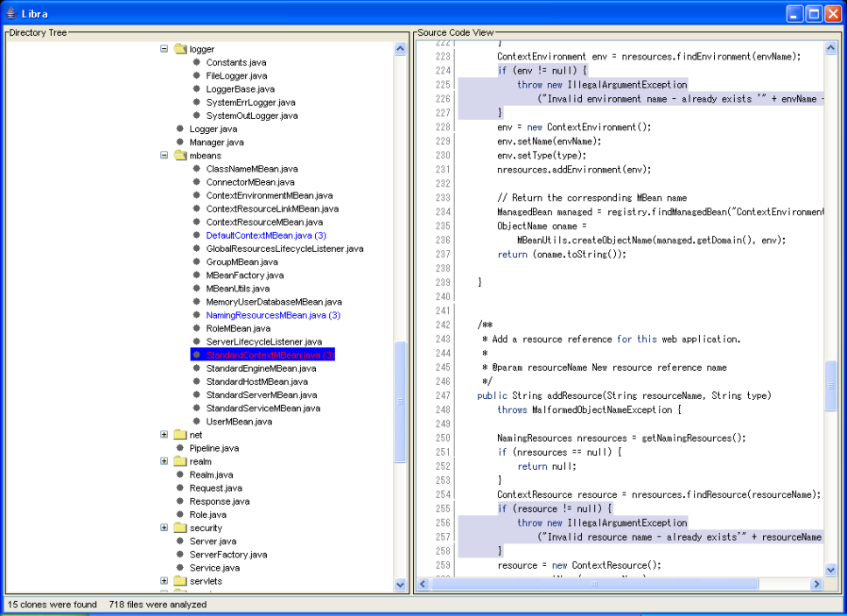Image resolution: width=847 pixels, height=616 pixels.
Task: Collapse the logger folder node
Action: click(164, 49)
